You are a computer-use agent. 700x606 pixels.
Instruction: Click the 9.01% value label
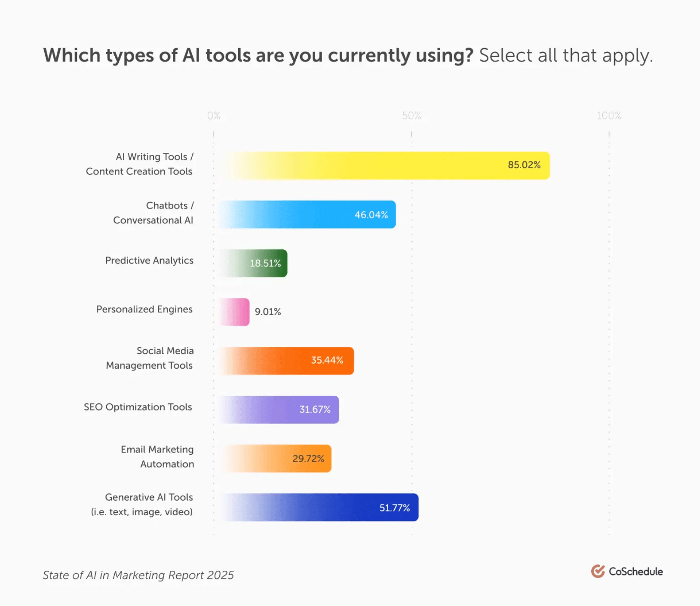(x=268, y=312)
